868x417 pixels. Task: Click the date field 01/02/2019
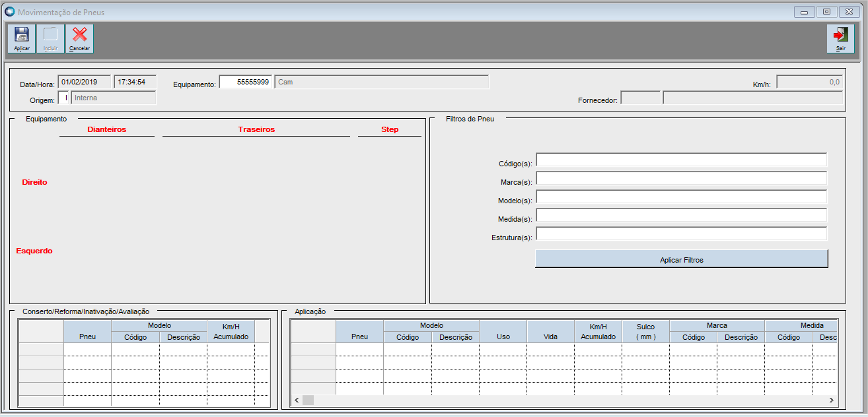(x=85, y=82)
